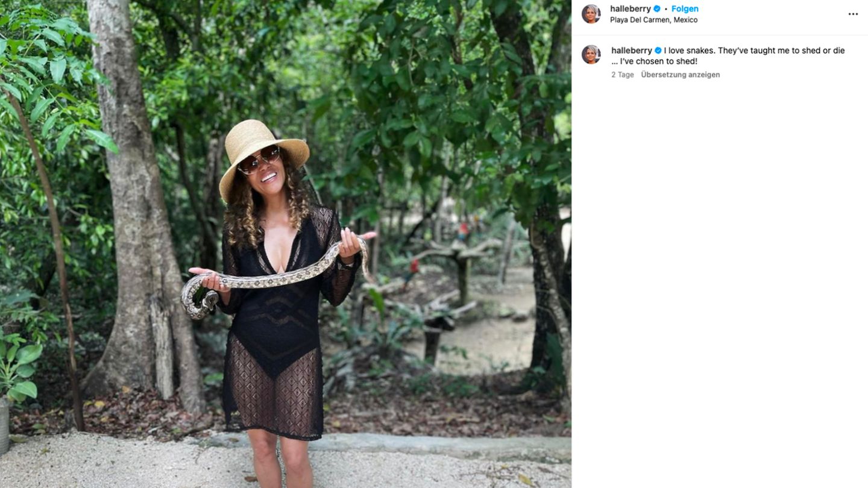
Task: Open the three-dot more options menu
Action: (853, 14)
